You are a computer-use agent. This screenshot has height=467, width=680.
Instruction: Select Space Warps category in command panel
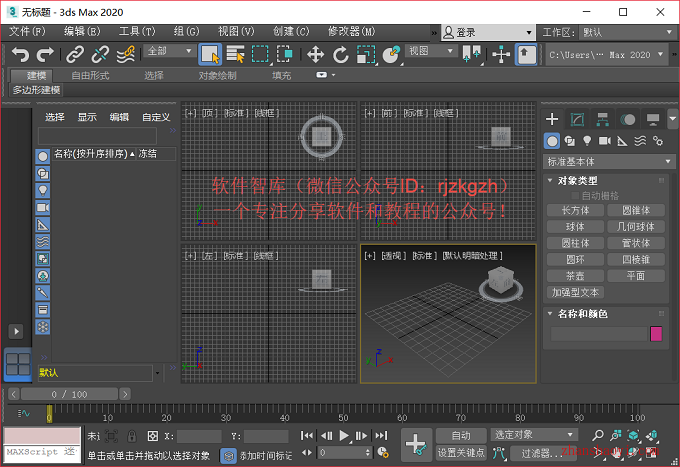pos(640,141)
